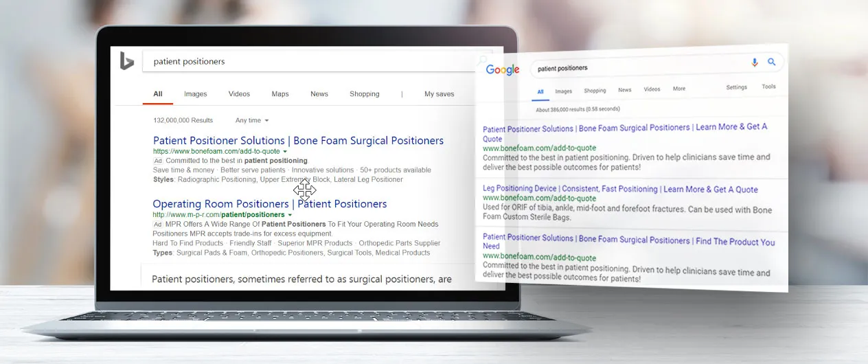Click the 132,000,000 Results text

click(x=183, y=120)
